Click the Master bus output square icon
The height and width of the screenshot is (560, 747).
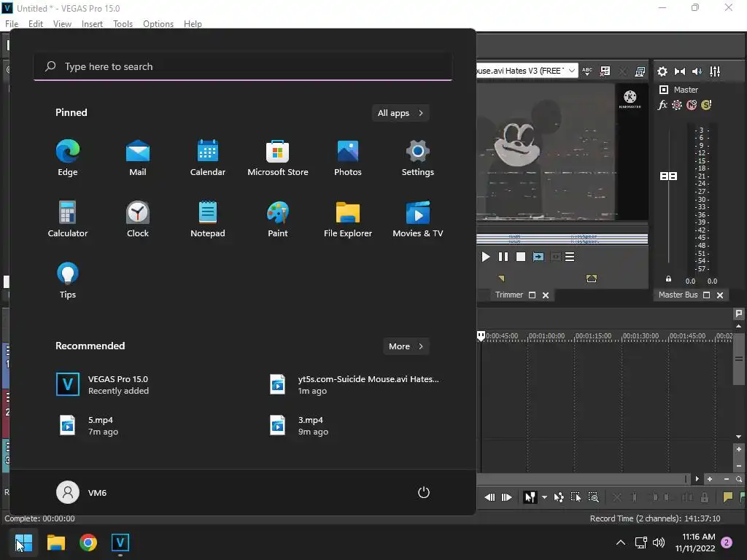click(x=664, y=90)
